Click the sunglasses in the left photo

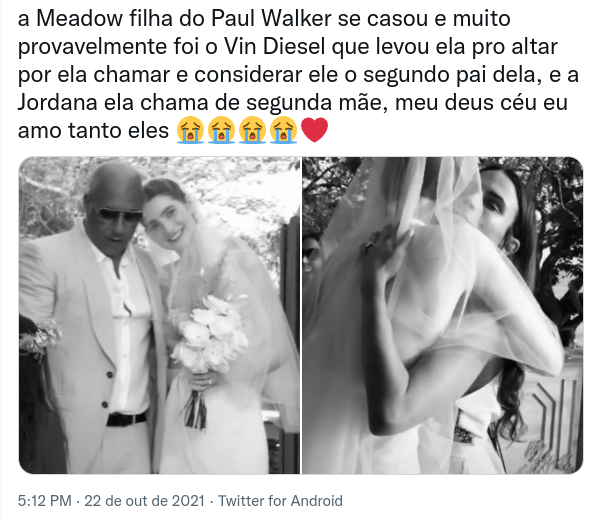point(118,214)
